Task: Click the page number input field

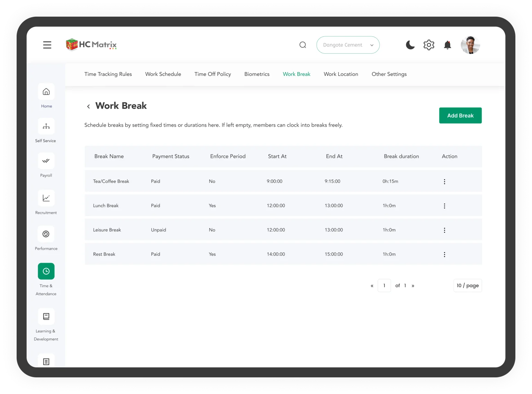Action: pos(384,286)
